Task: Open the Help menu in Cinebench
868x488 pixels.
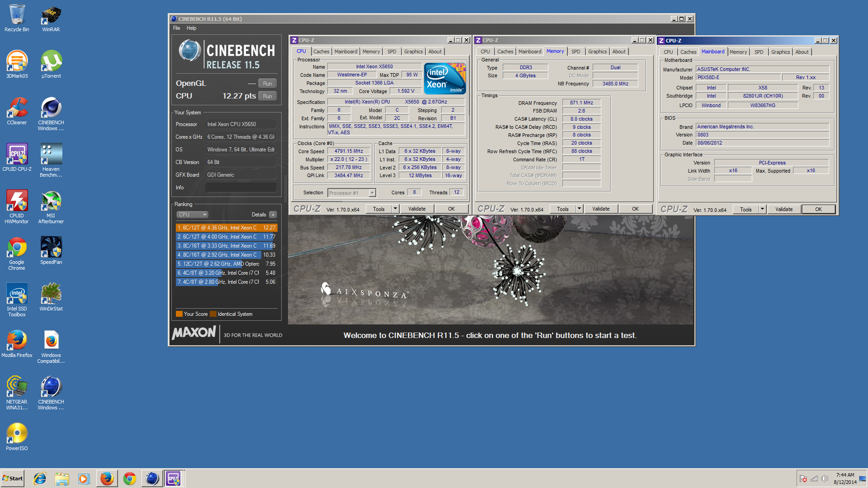Action: click(192, 28)
